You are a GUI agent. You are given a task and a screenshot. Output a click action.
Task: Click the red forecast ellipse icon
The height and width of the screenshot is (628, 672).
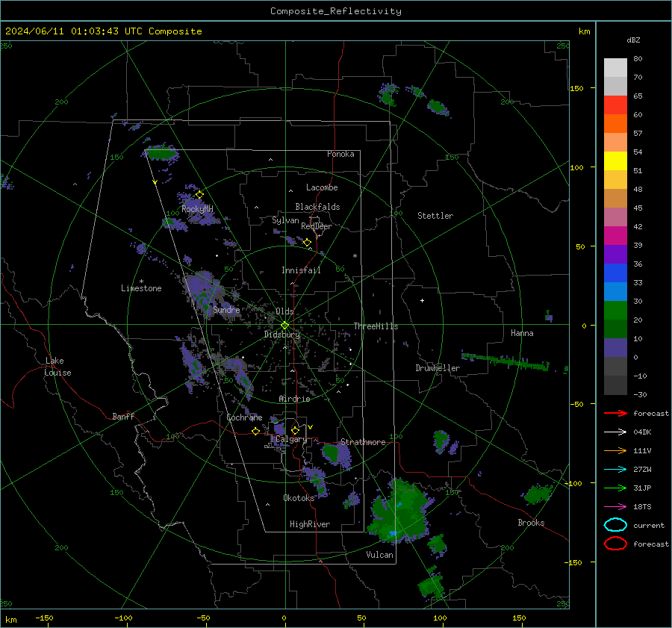(615, 544)
